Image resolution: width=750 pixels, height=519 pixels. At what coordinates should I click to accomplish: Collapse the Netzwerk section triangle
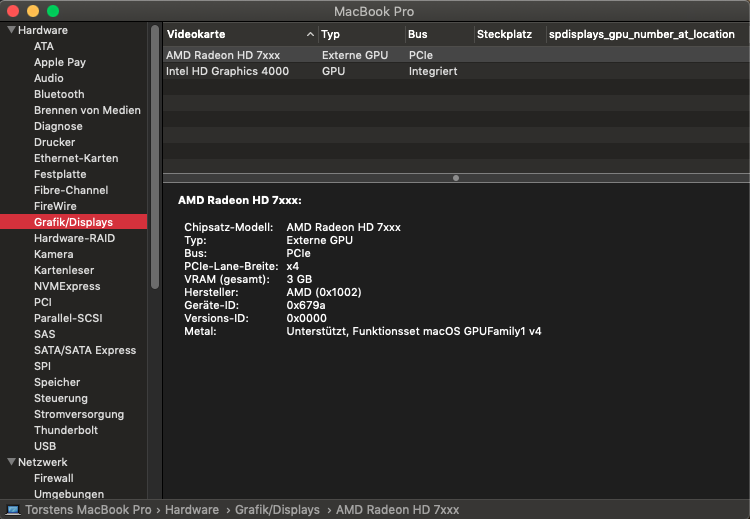[11, 462]
